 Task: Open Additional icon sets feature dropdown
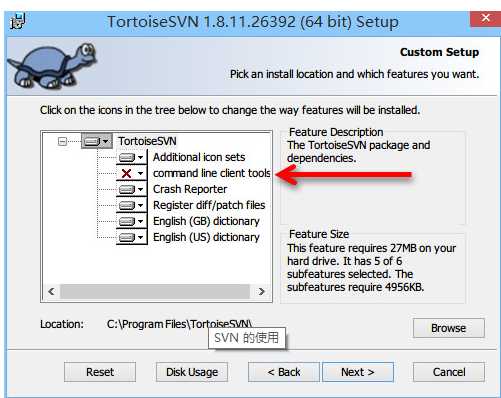pyautogui.click(x=132, y=157)
